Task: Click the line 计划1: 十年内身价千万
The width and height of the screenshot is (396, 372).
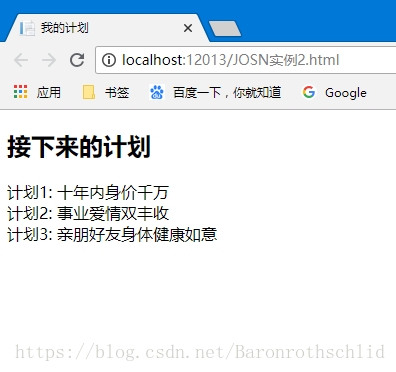Action: pos(88,193)
